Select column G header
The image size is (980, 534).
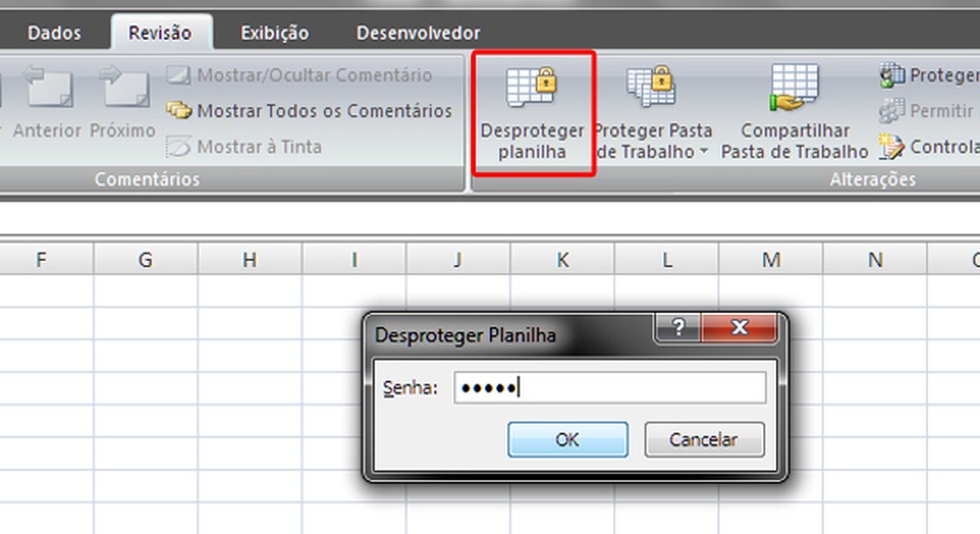pos(145,259)
